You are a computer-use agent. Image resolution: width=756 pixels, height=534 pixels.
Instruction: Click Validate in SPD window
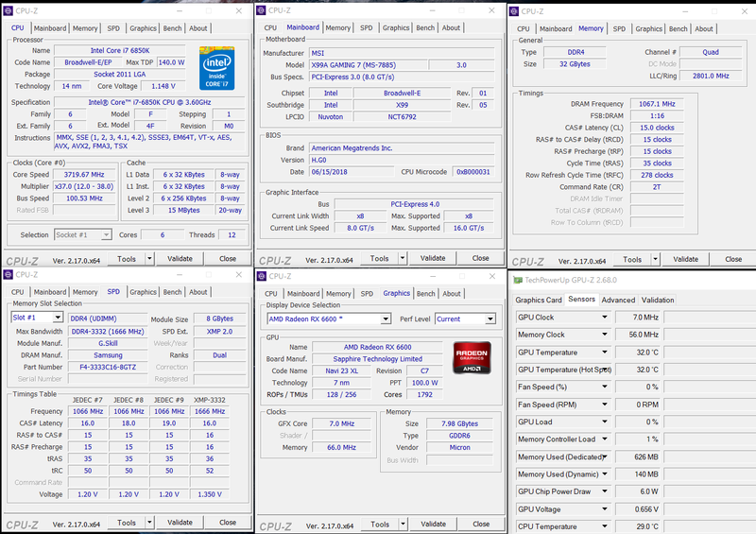(180, 523)
